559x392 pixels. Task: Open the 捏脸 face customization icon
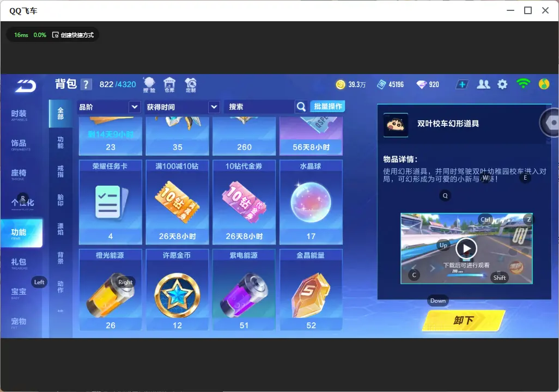click(x=149, y=85)
